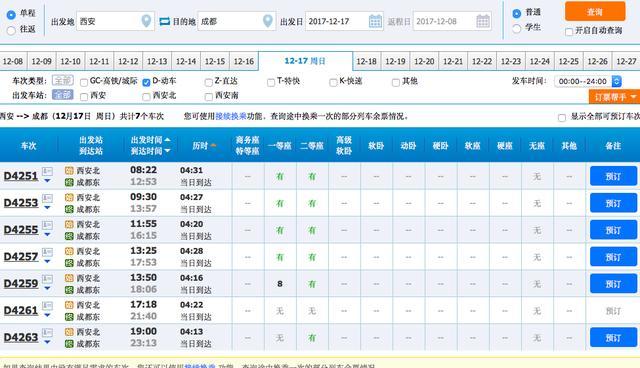
Task: Show the stop list icon for D4259
Action: click(47, 279)
